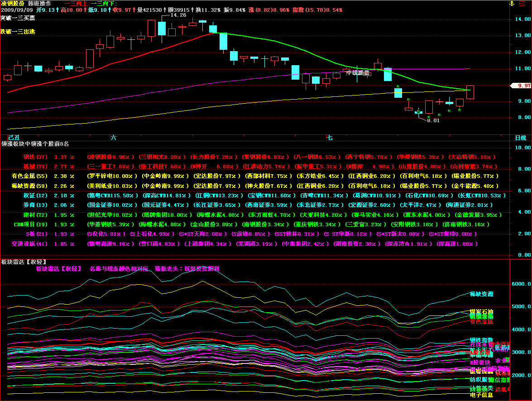532x401 pixels.
Task: Click the 凌钢股份 stock name in header
Action: click(13, 3)
